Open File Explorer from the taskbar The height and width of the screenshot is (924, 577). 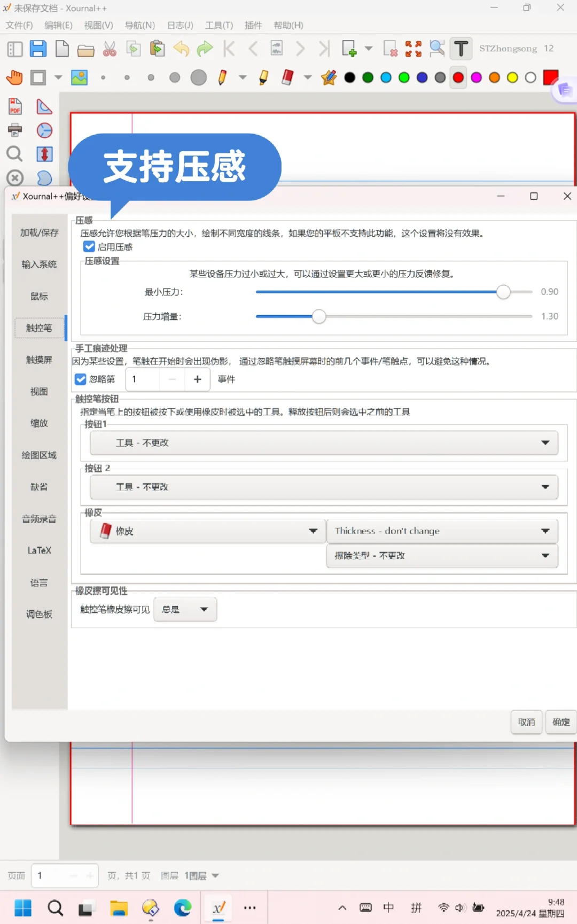click(x=119, y=907)
